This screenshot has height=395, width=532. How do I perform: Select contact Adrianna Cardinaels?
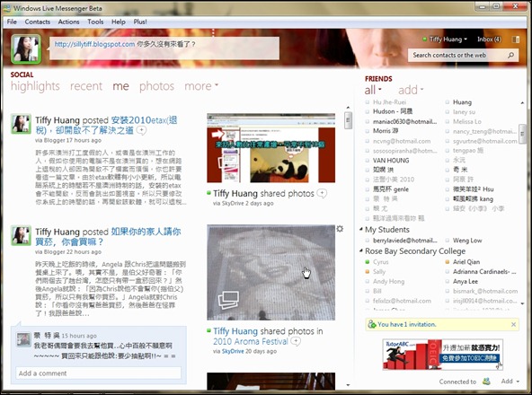click(484, 272)
